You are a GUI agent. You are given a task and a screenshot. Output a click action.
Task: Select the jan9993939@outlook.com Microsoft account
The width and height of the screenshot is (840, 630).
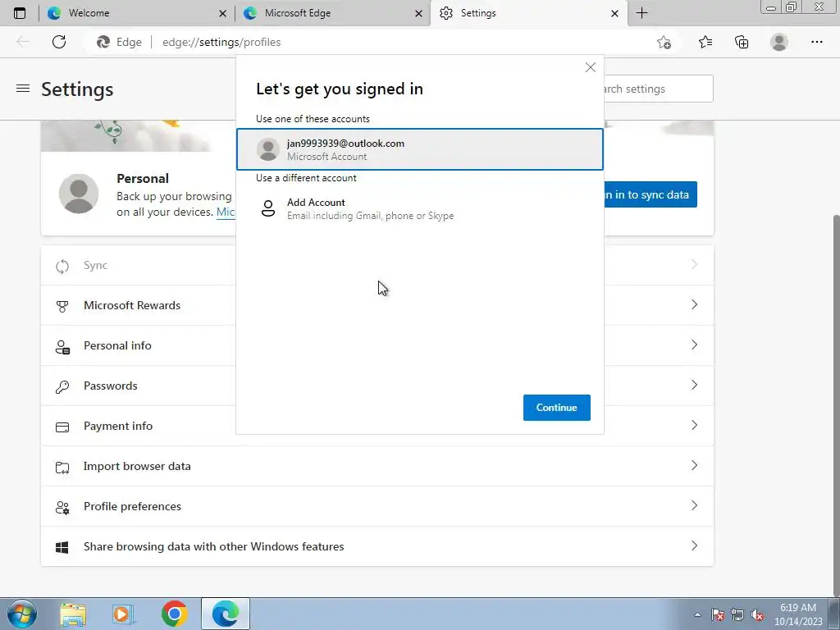click(x=420, y=149)
